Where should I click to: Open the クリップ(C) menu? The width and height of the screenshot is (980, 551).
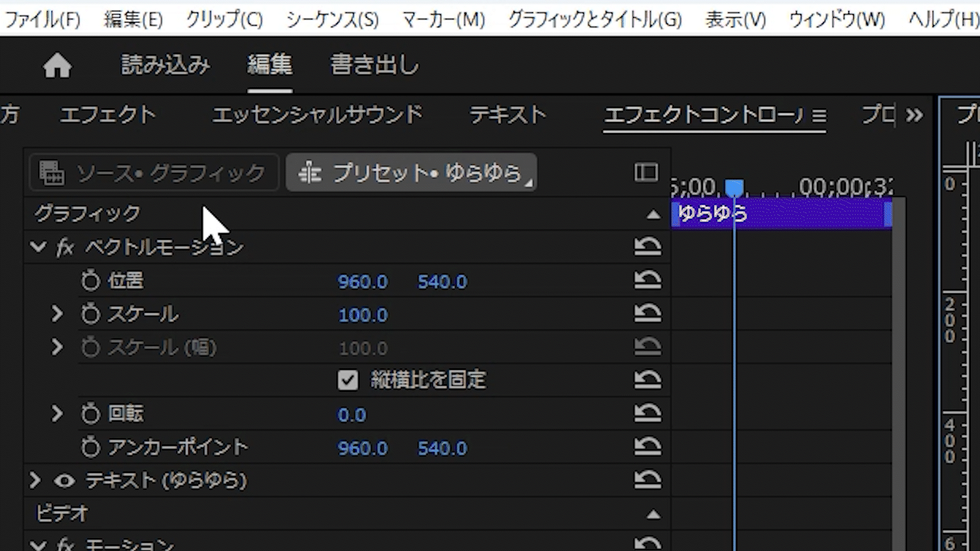click(x=224, y=19)
